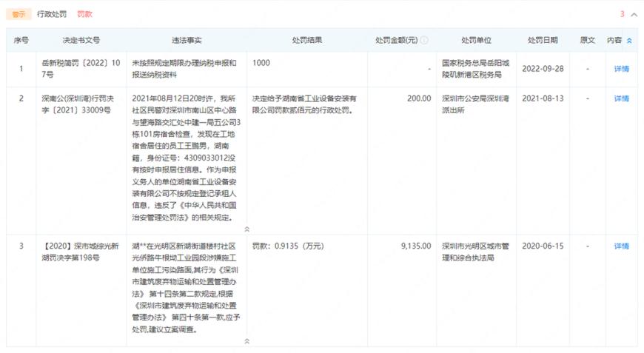Click the record count 3 at top right
The height and width of the screenshot is (353, 644).
click(623, 14)
